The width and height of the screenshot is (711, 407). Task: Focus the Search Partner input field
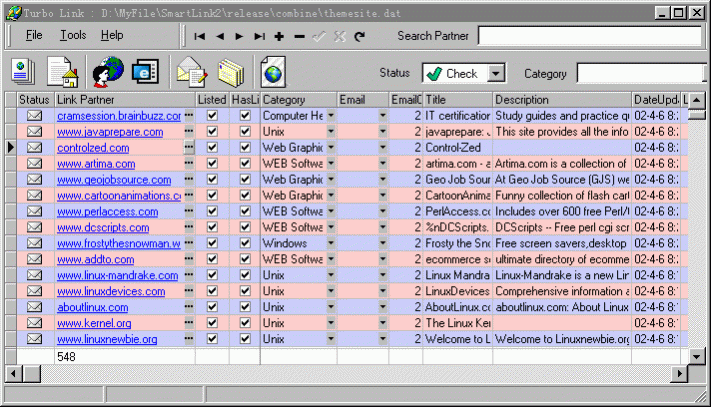[x=590, y=36]
